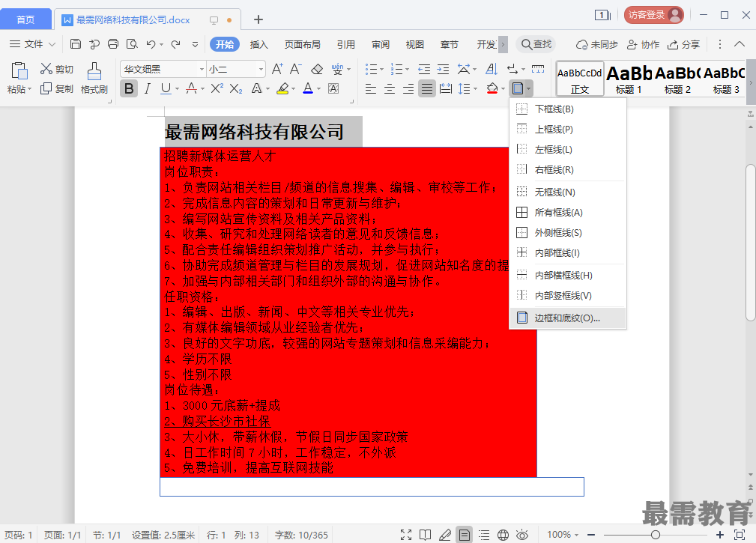Image resolution: width=756 pixels, height=543 pixels.
Task: Click the Save icon in quick toolbar
Action: tap(76, 44)
